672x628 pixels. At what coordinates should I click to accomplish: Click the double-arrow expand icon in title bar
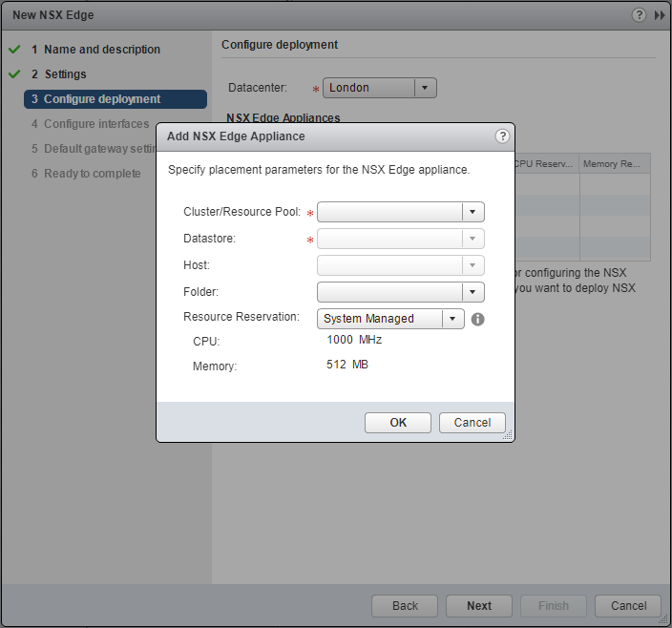coord(659,15)
